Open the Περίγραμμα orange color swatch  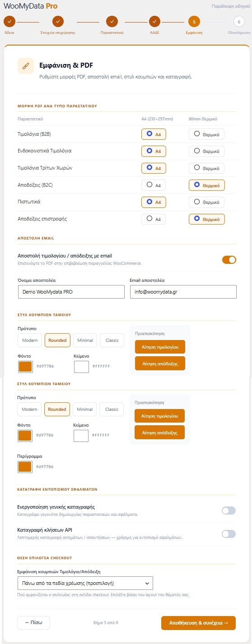(x=25, y=466)
